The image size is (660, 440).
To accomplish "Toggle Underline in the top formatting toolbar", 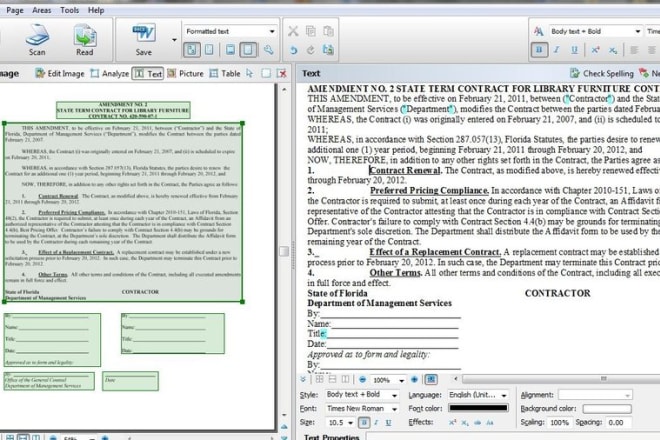I will point(574,50).
